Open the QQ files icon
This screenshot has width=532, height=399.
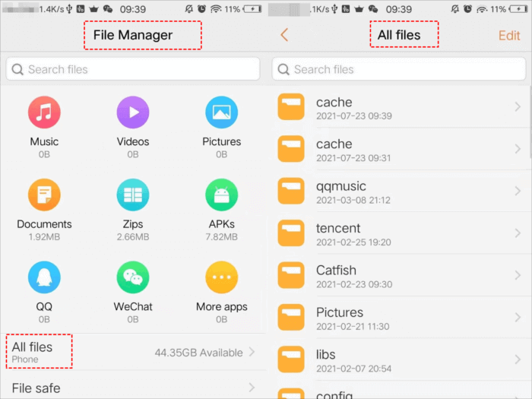pos(44,277)
